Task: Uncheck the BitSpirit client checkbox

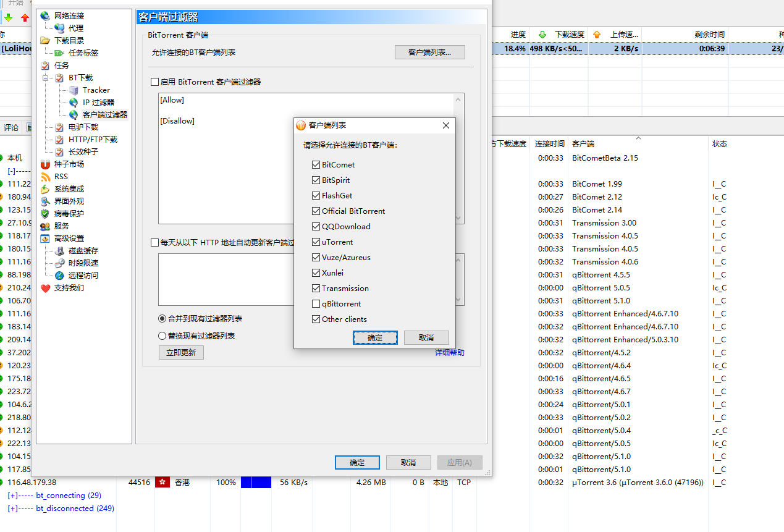Action: click(x=316, y=180)
